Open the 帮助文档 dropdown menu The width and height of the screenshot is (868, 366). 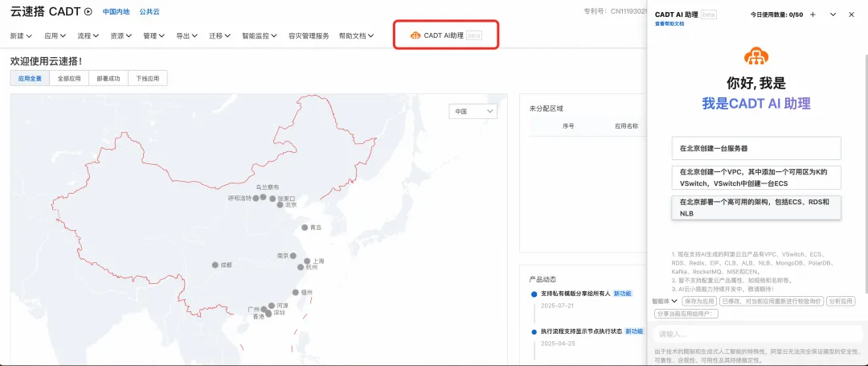pyautogui.click(x=357, y=35)
